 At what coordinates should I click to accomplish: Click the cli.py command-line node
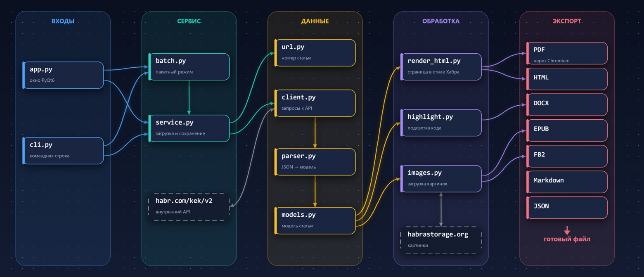coord(63,151)
